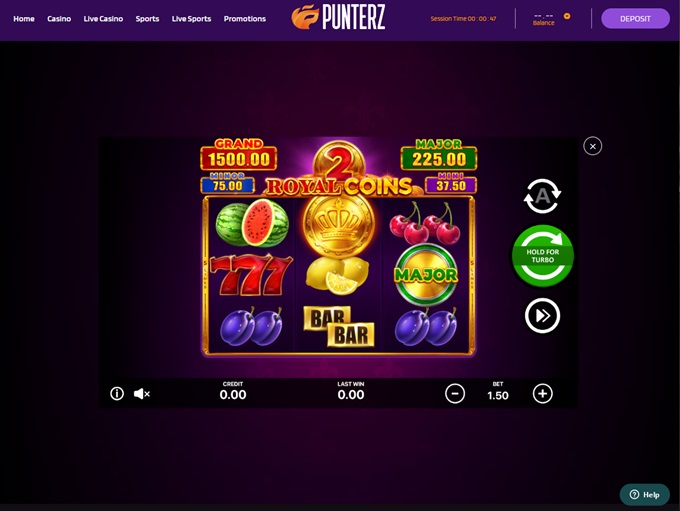680x511 pixels.
Task: Enable autoplay with the A arrows icon
Action: [543, 196]
